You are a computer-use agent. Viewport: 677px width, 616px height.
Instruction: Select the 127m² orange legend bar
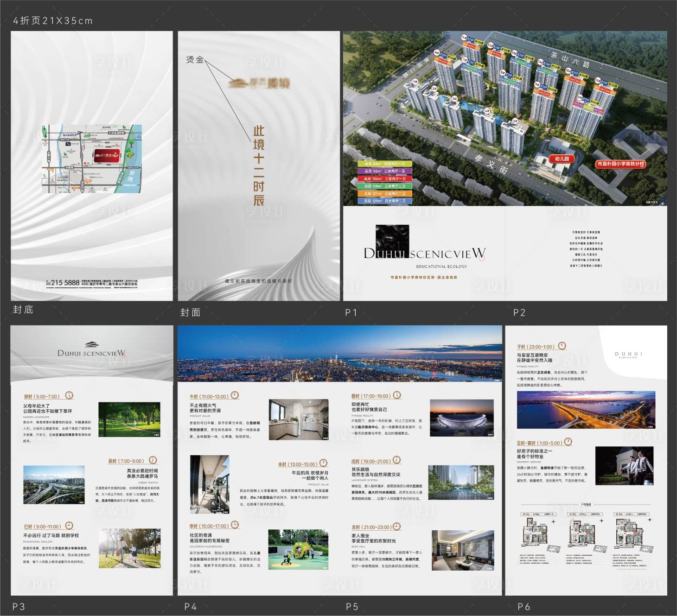coord(385,193)
